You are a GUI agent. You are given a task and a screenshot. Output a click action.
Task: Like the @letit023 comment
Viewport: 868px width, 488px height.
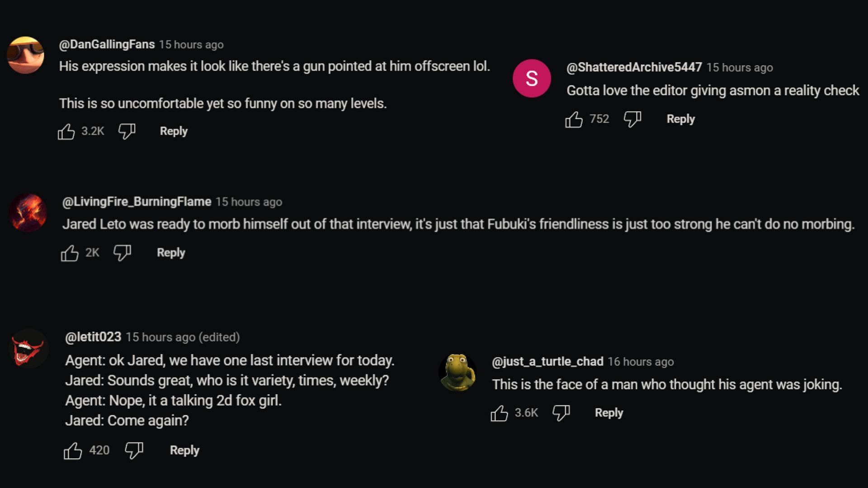tap(73, 450)
